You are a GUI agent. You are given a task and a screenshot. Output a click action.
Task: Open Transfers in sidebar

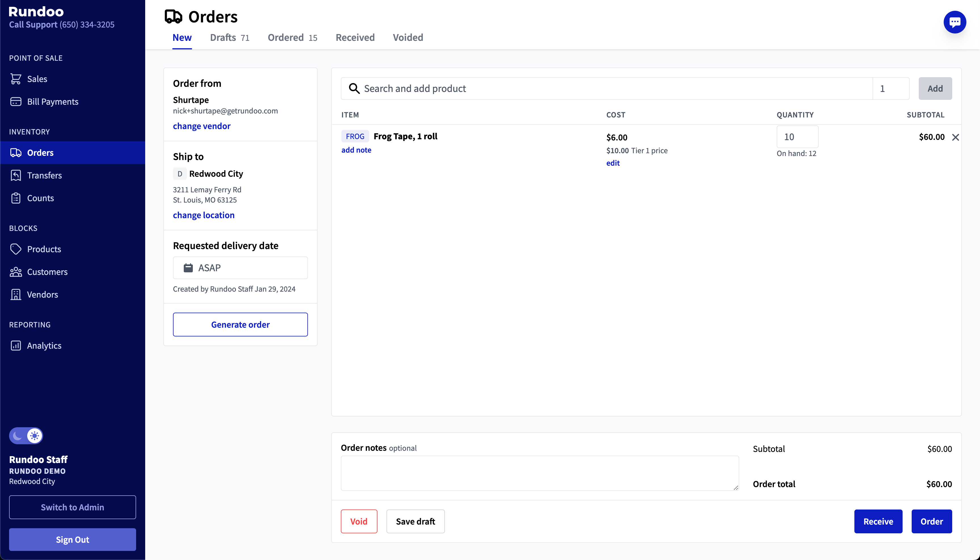coord(73,175)
